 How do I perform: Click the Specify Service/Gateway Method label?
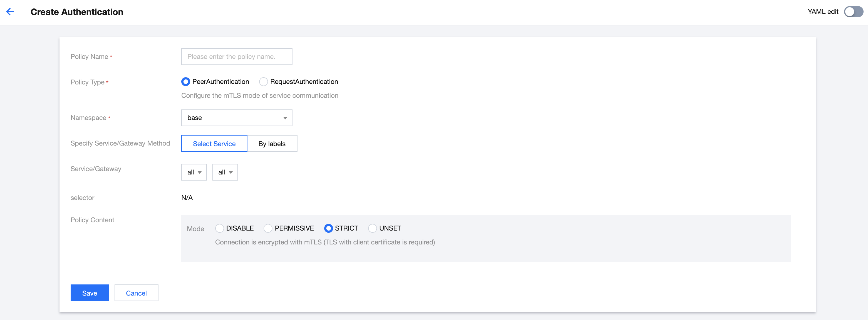(x=120, y=143)
